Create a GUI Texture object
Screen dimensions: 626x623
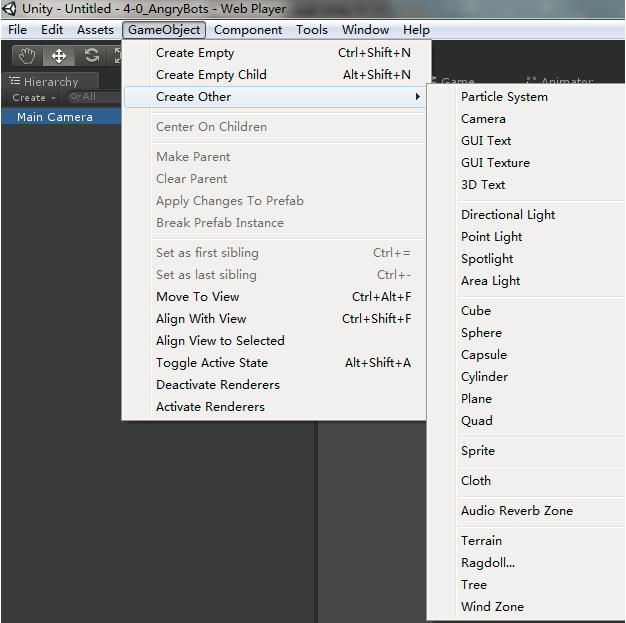pos(527,163)
